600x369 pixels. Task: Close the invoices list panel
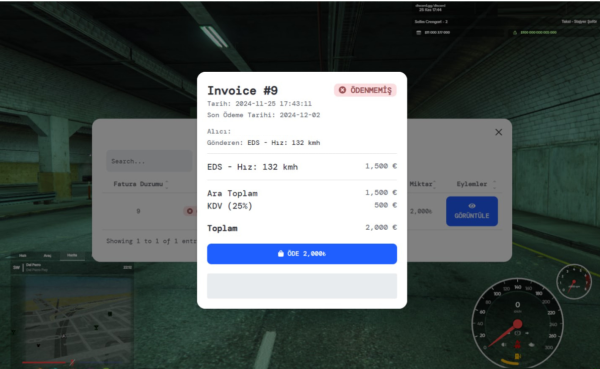498,132
